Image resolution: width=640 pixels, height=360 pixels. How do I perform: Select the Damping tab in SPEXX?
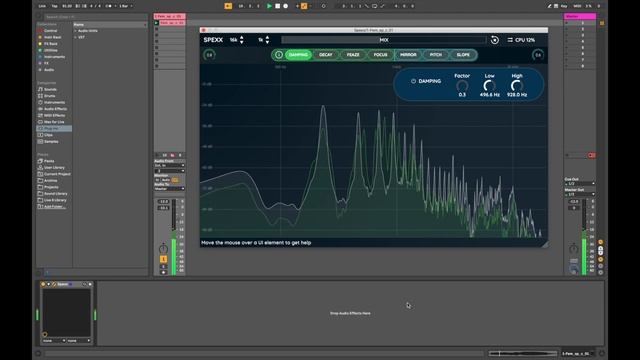(298, 55)
